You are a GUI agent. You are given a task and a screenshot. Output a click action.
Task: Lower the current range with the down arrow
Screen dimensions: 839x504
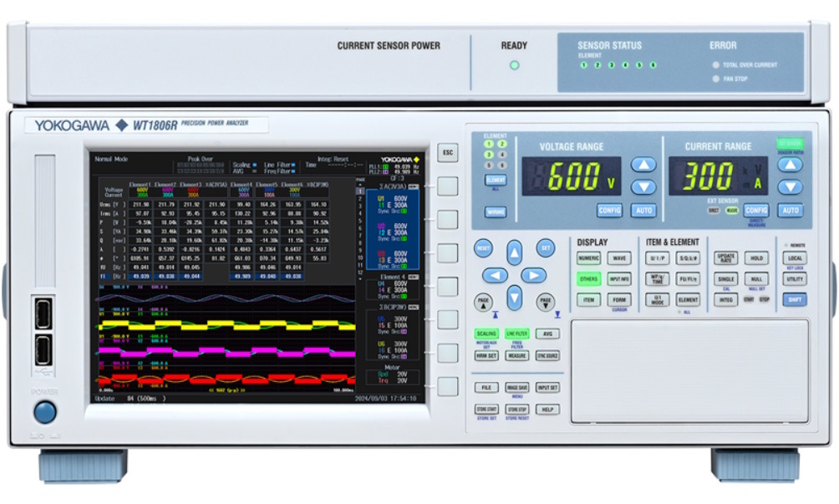tap(790, 186)
